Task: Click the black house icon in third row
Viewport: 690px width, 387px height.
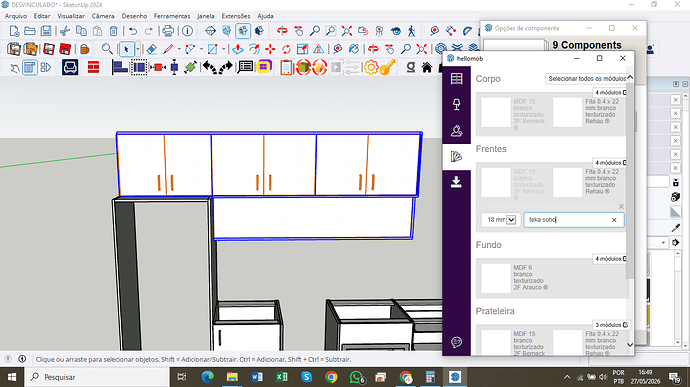Action: [427, 67]
